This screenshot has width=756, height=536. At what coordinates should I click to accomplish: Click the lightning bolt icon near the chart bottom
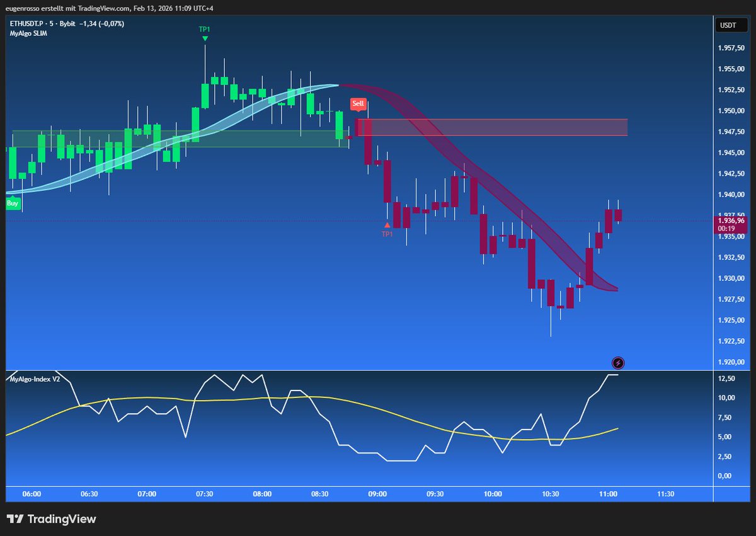pos(619,363)
